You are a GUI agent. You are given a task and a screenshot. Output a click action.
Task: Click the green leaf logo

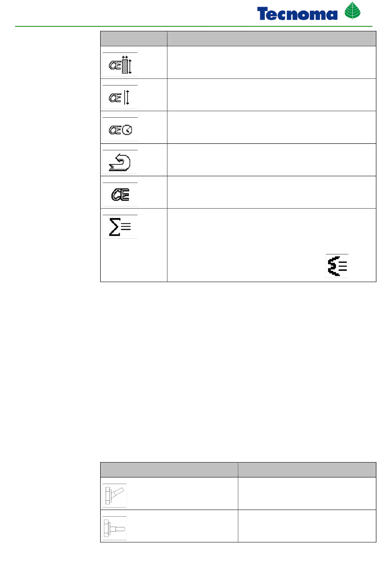(x=353, y=11)
